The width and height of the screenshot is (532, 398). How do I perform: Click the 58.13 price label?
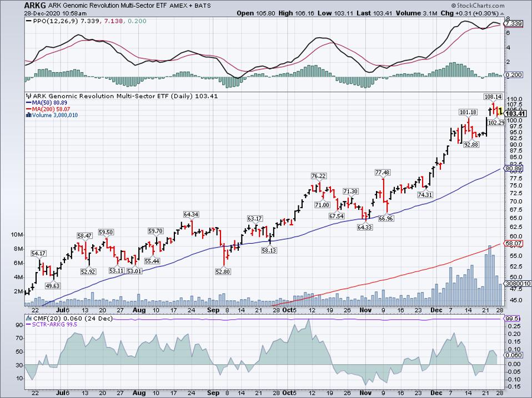tap(269, 250)
